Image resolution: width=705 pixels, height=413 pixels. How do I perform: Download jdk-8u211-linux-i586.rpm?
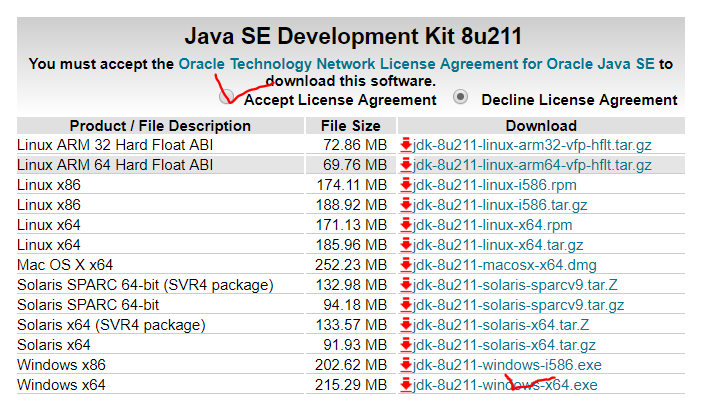coord(495,185)
